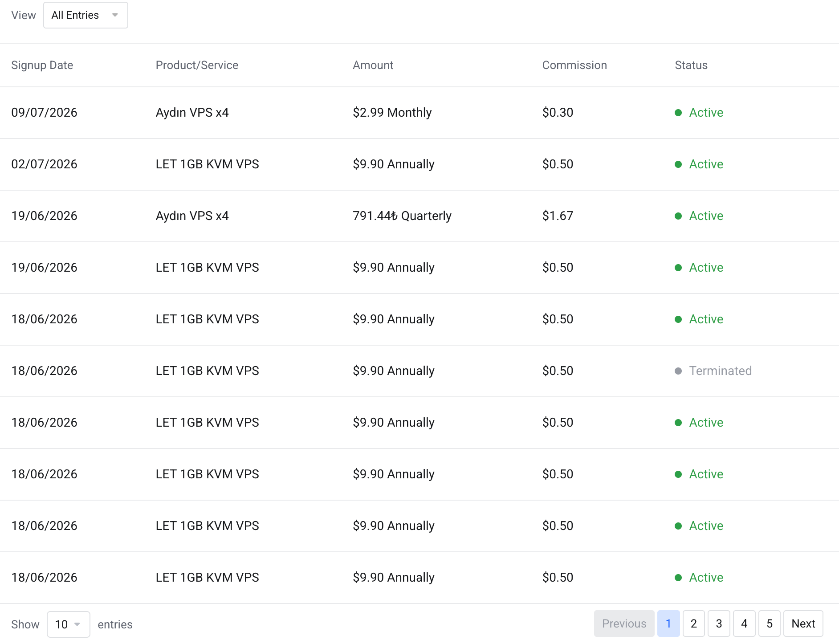Open the show 10 entries dropdown
839x644 pixels.
(x=68, y=624)
